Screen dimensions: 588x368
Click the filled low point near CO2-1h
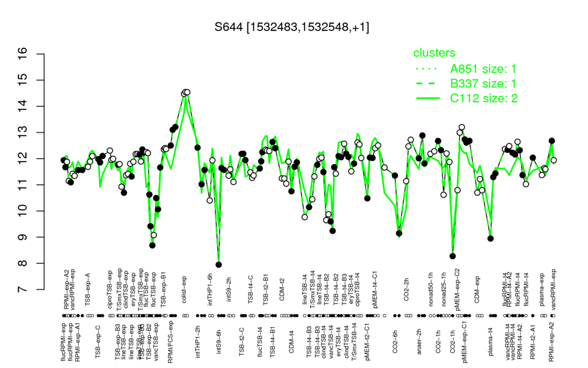point(452,256)
